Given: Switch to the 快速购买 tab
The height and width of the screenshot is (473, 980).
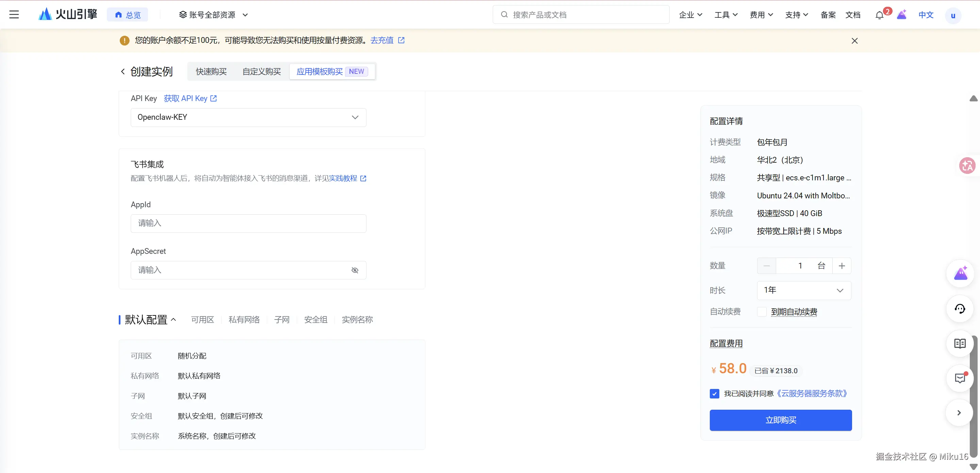Looking at the screenshot, I should (211, 71).
